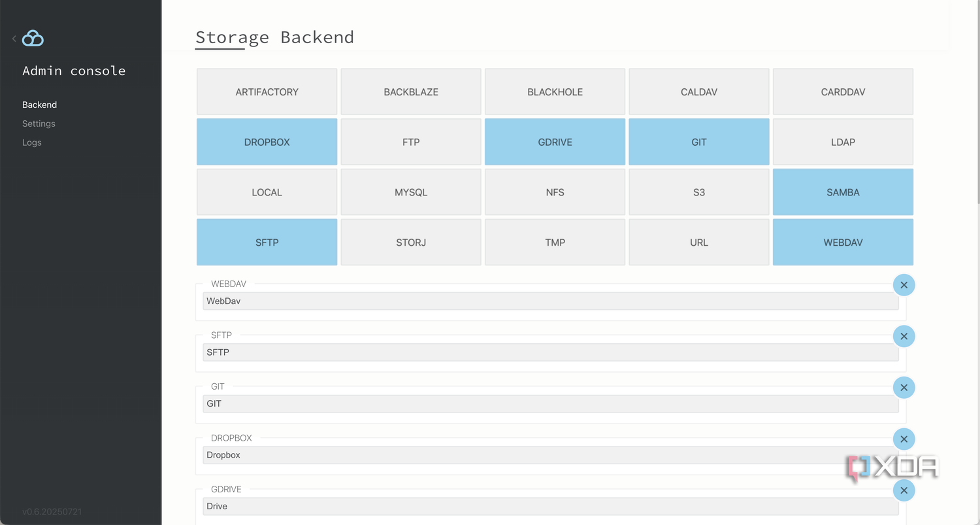The height and width of the screenshot is (525, 980).
Task: Enable the CARDDAV storage backend
Action: 843,92
